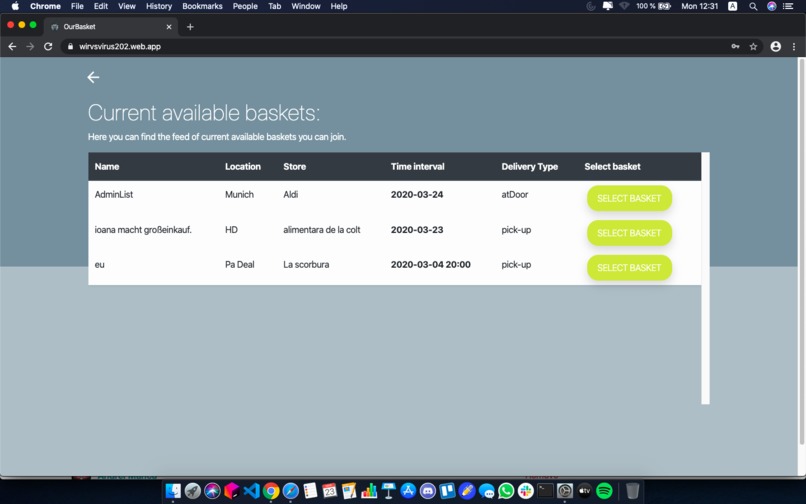Open Apple TV from the dock
Viewport: 806px width, 504px height.
click(x=584, y=491)
